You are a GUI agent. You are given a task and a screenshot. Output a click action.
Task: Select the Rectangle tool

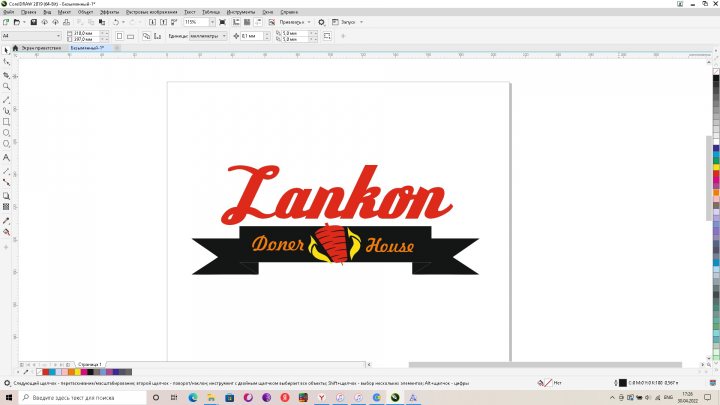[6, 122]
